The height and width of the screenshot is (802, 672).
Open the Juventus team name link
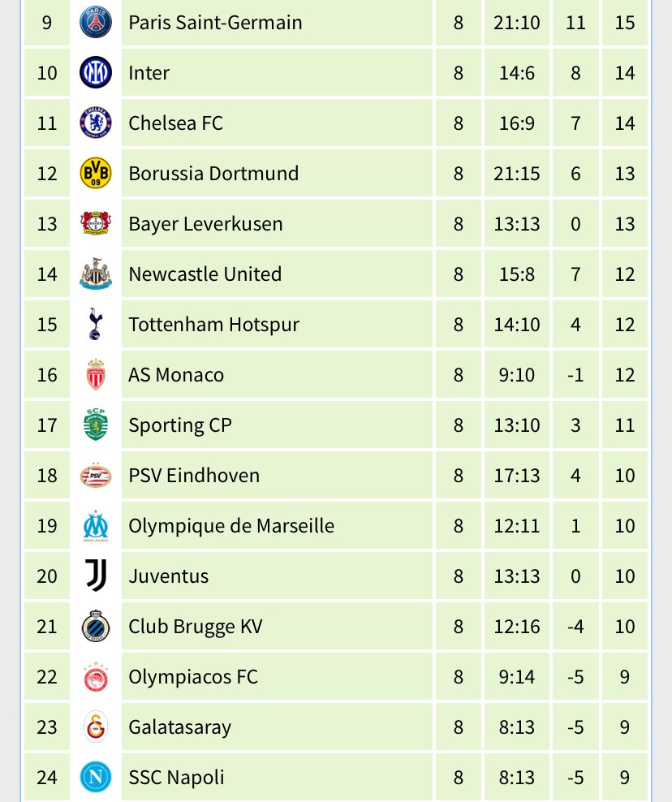click(168, 576)
